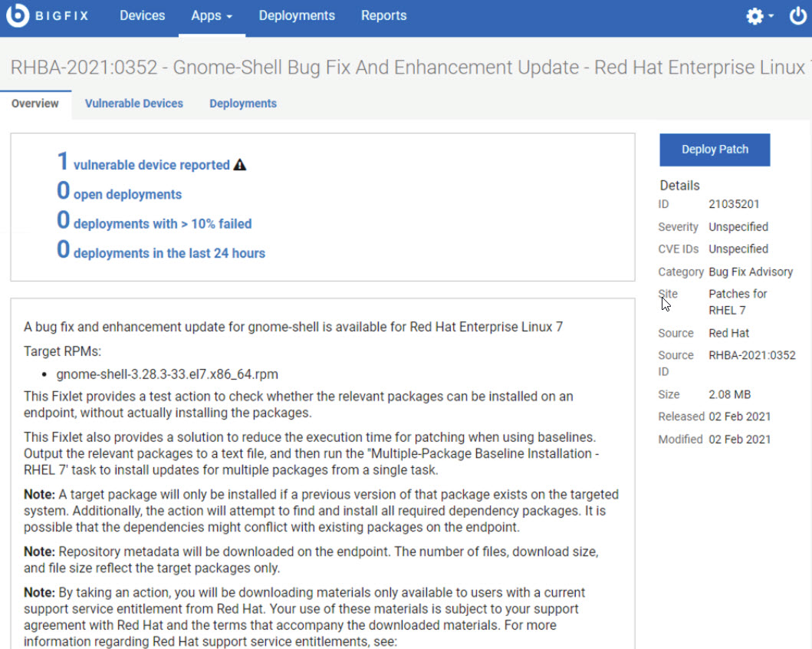Switch to the Deployments tab under title

coord(243,104)
